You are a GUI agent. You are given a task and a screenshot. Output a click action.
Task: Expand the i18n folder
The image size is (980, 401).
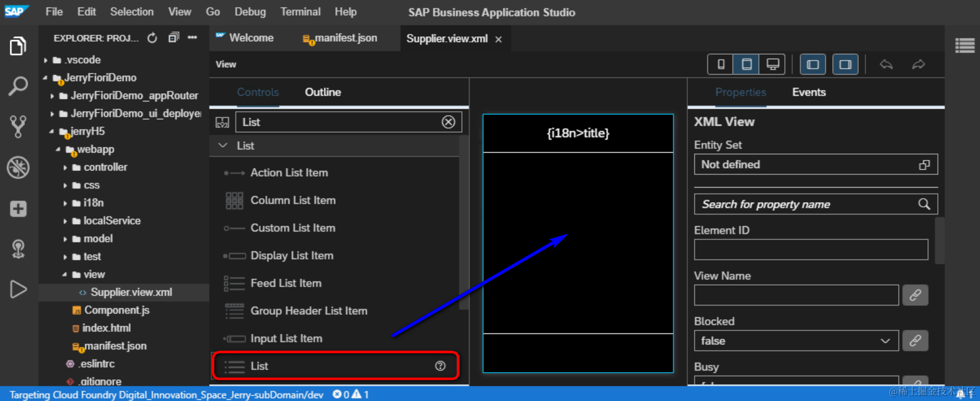[x=65, y=203]
